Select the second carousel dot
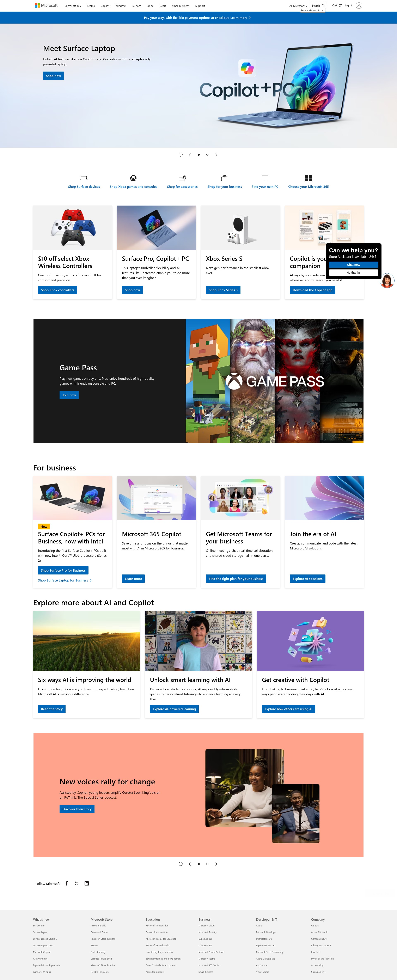The width and height of the screenshot is (397, 980). pos(207,154)
